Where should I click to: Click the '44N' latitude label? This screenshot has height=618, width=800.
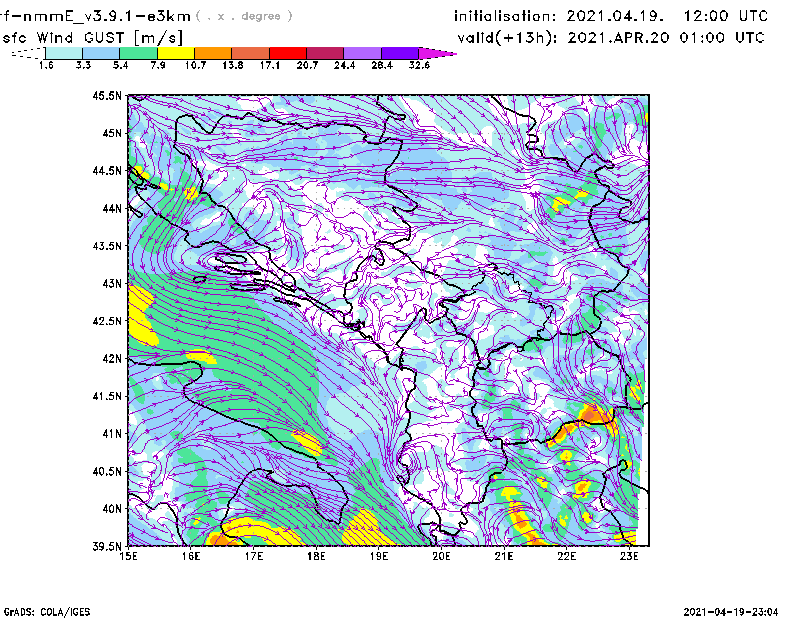tap(112, 208)
